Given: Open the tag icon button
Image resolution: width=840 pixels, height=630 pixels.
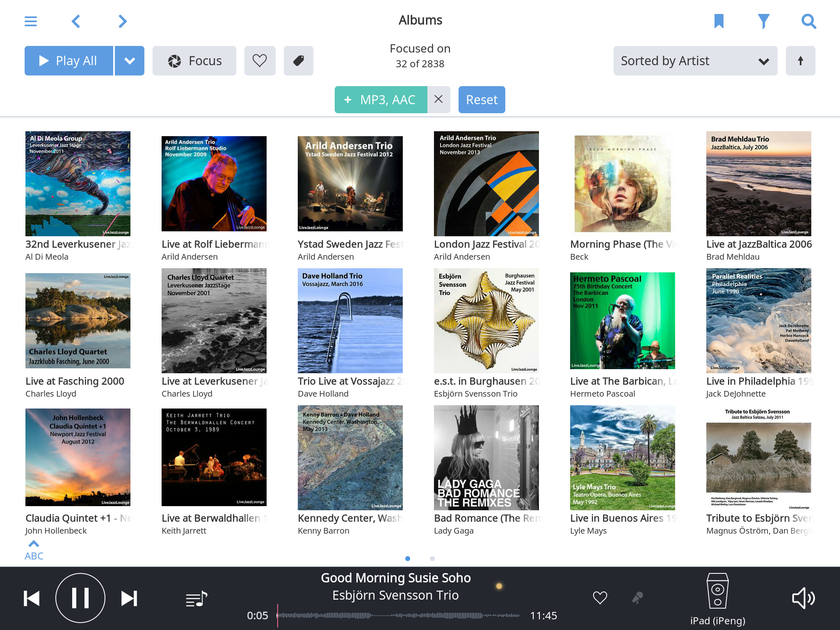Looking at the screenshot, I should 299,61.
